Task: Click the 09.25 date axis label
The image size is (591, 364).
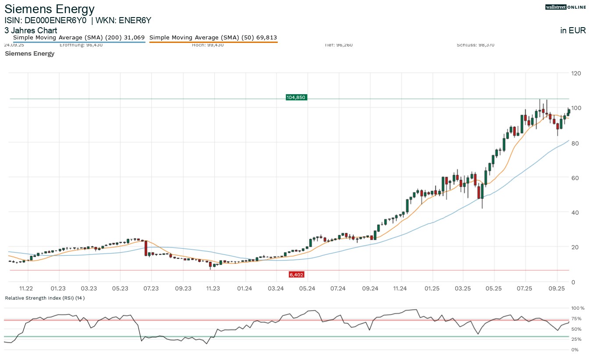Action: [x=556, y=288]
